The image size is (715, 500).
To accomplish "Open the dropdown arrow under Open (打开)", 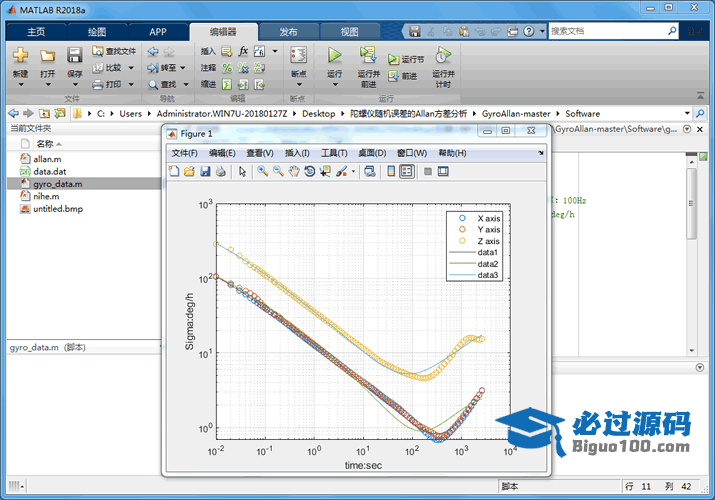I will tap(47, 85).
